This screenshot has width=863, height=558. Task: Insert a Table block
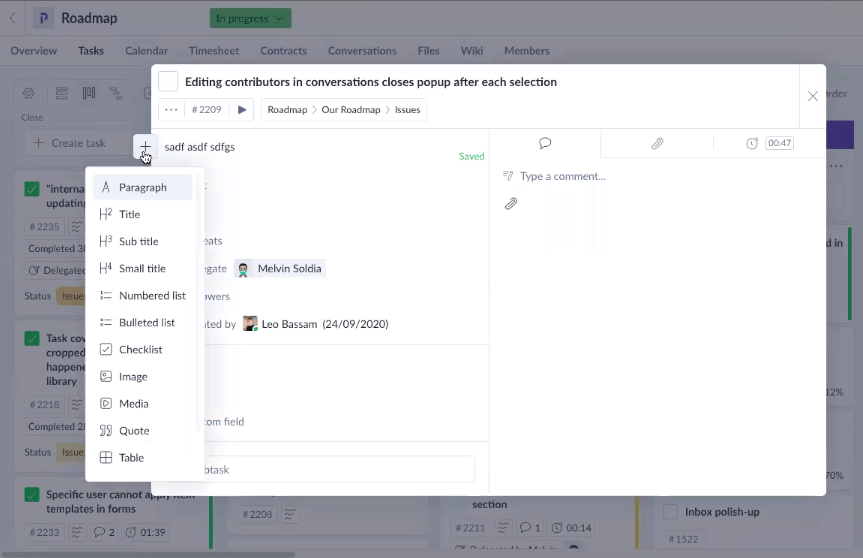[143, 457]
